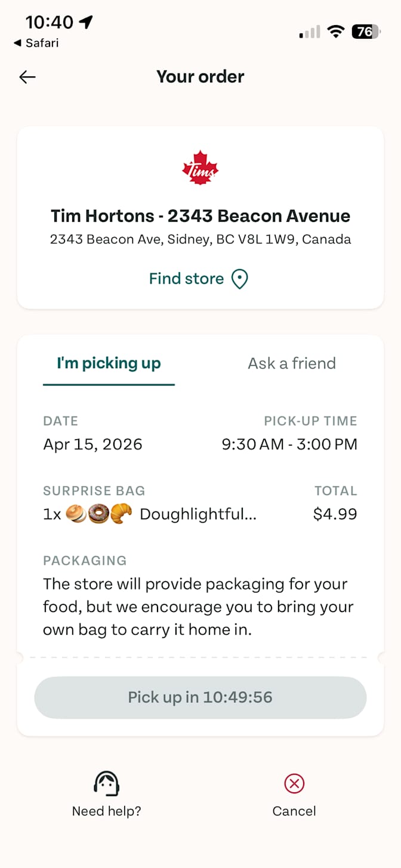Viewport: 401px width, 868px height.
Task: Tap the Tim Hortons maple leaf logo
Action: [x=200, y=168]
